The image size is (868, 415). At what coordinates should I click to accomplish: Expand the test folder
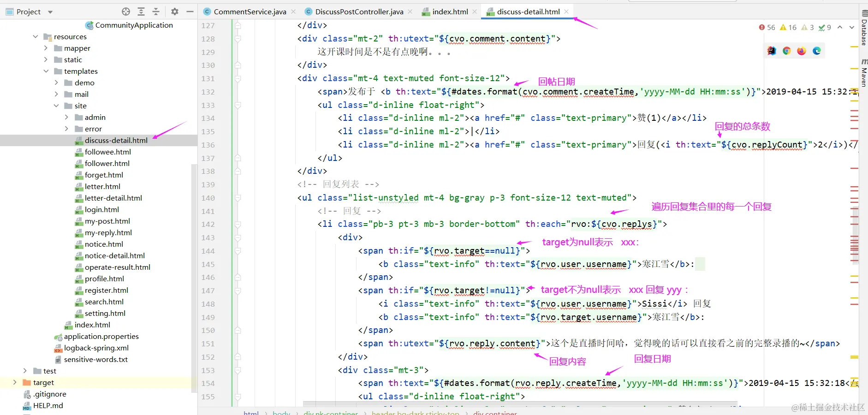click(x=25, y=371)
